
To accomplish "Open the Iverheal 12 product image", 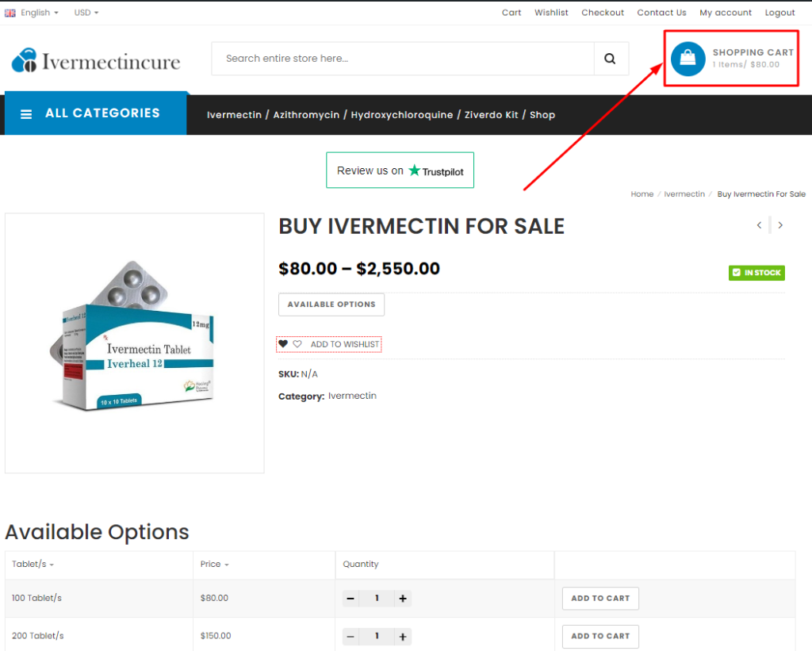I will click(134, 343).
